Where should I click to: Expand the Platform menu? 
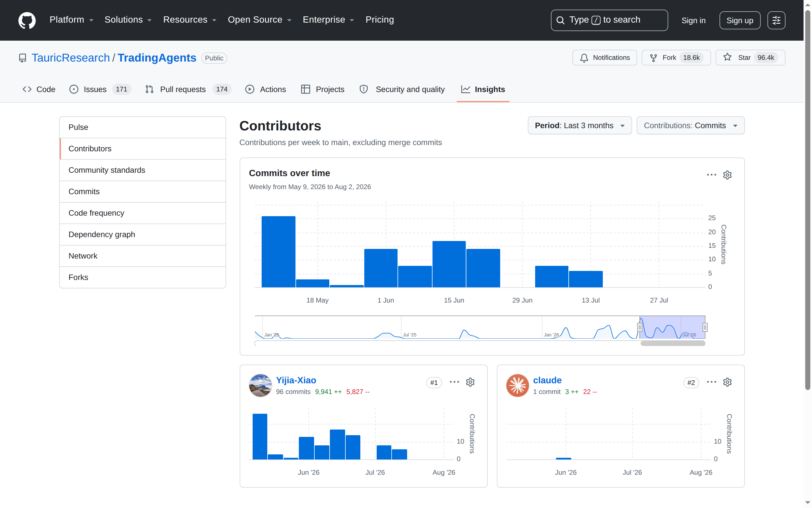pyautogui.click(x=71, y=20)
